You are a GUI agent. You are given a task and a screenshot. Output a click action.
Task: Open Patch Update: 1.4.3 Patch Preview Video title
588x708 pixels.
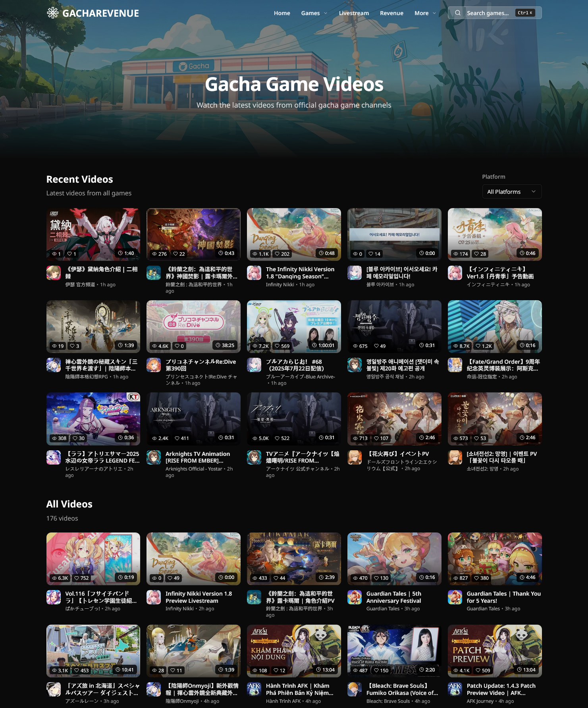[501, 689]
